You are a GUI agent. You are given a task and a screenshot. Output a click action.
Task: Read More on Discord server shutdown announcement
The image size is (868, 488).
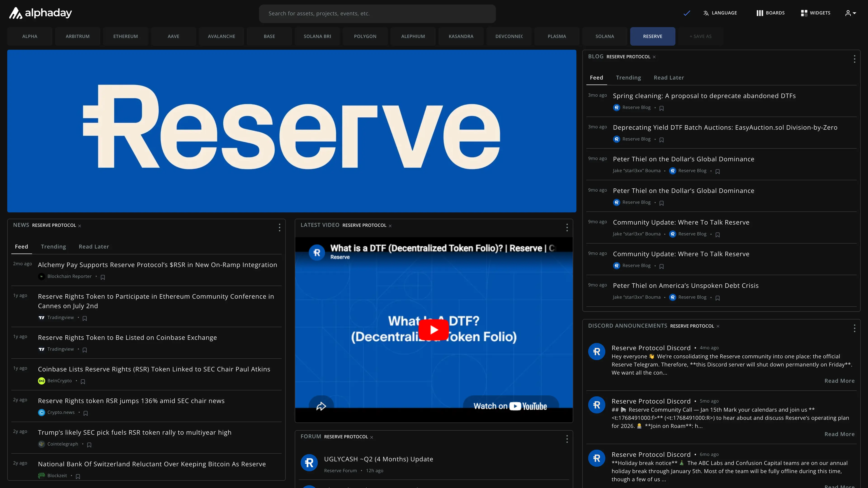(x=839, y=381)
